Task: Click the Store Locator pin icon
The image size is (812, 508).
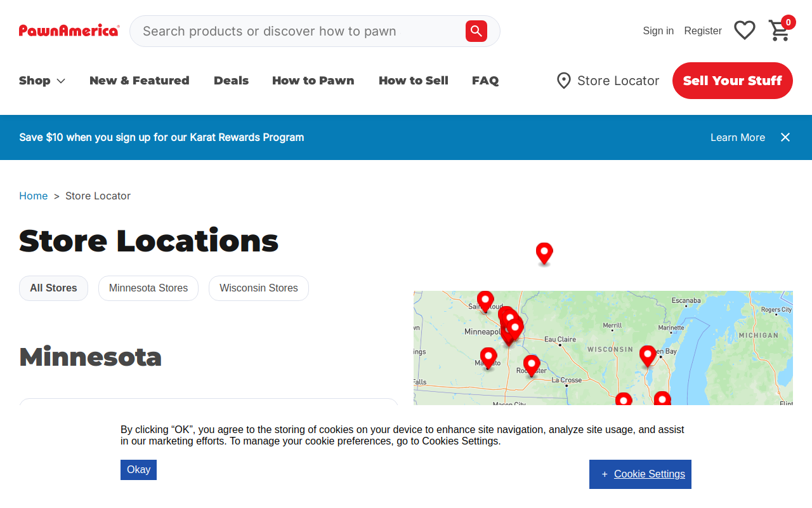Action: click(x=563, y=81)
